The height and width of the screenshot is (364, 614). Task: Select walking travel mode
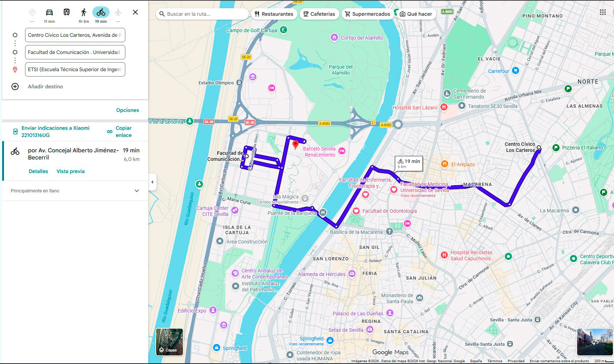tap(84, 12)
